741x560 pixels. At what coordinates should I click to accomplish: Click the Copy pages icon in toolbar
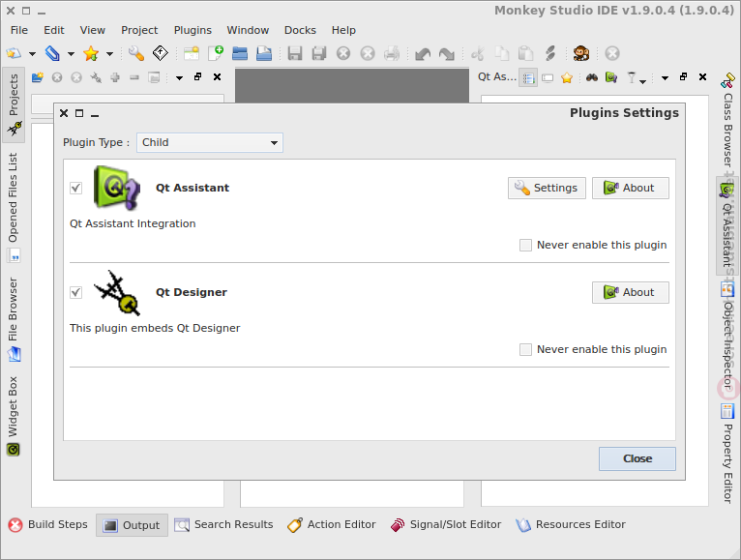pos(502,53)
